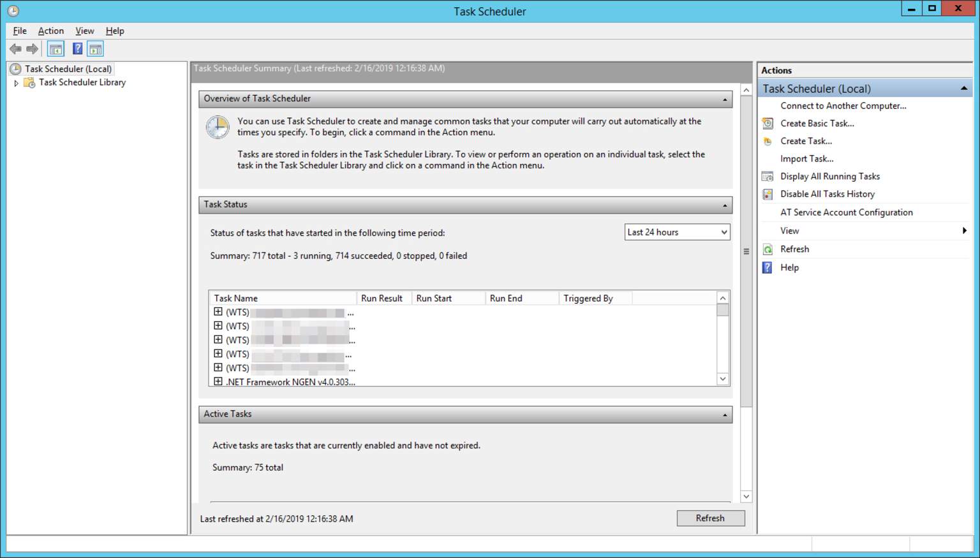
Task: Click the Display All Running Tasks icon
Action: [768, 176]
